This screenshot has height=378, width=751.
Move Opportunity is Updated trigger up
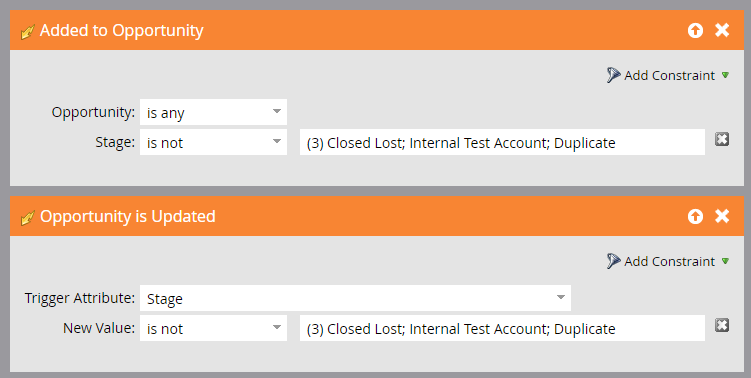coord(695,217)
